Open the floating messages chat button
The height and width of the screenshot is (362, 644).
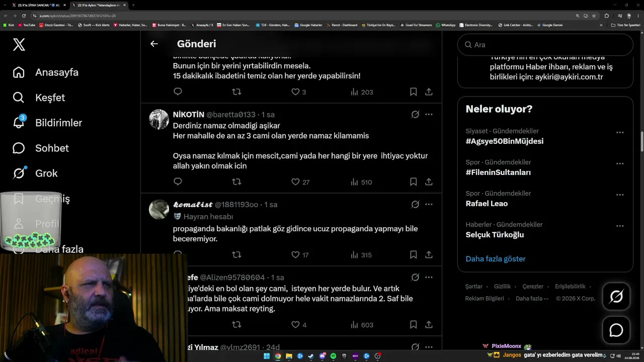click(x=616, y=330)
